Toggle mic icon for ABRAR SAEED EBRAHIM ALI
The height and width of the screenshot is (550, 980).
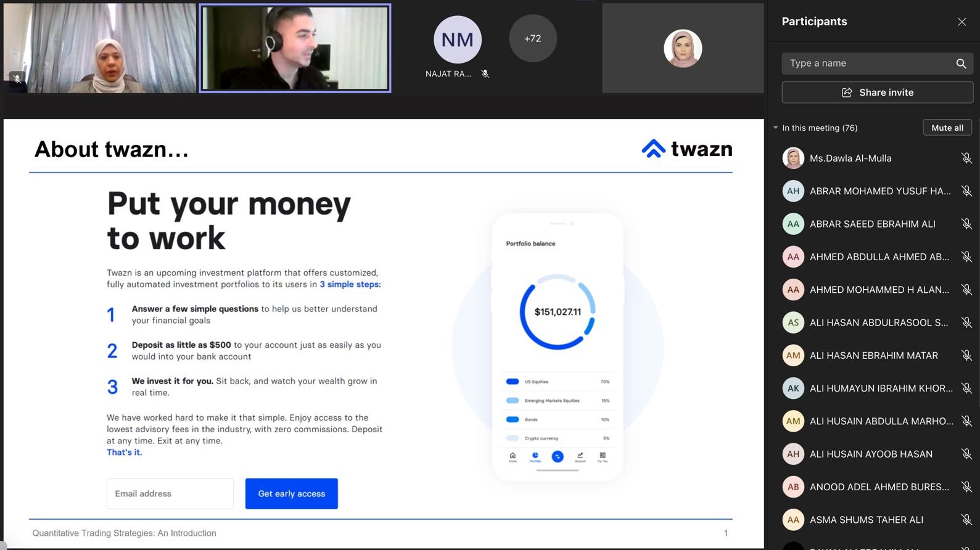coord(966,224)
